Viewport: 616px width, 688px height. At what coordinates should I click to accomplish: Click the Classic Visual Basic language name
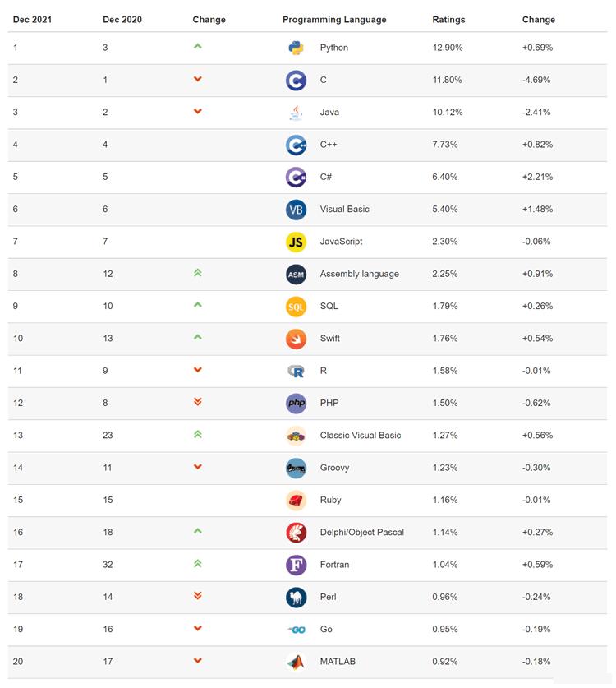360,436
